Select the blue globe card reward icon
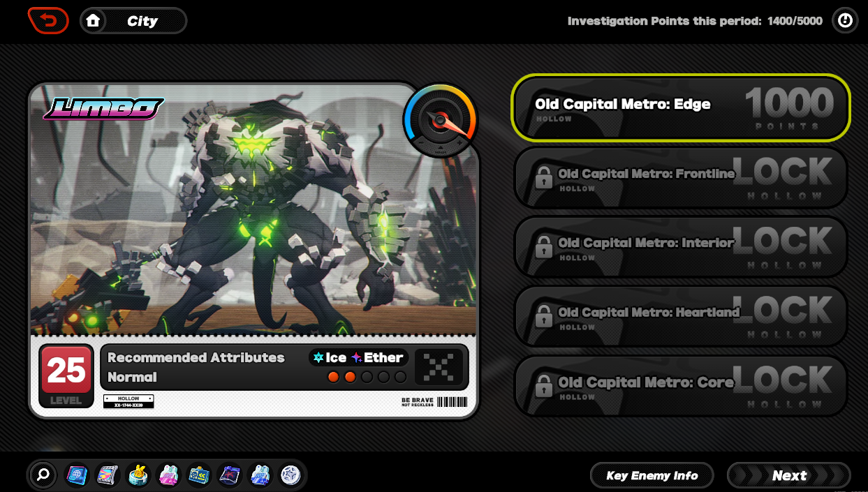 click(76, 475)
